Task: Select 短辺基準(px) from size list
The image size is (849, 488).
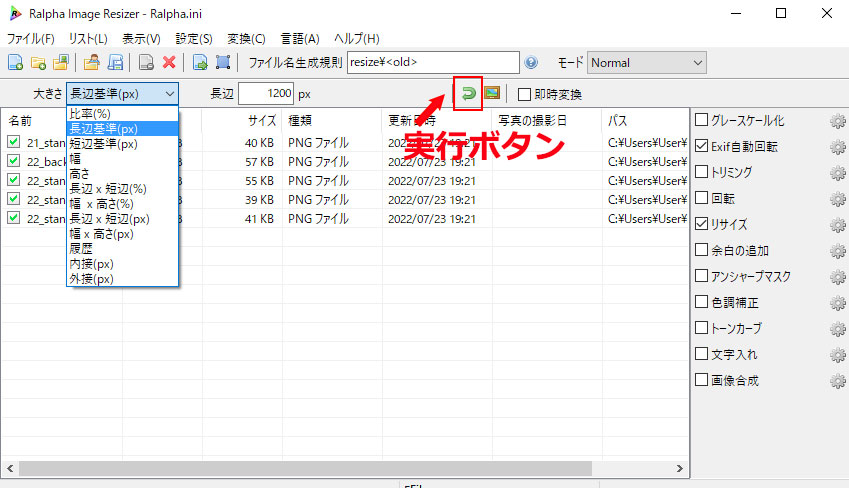Action: (x=122, y=144)
